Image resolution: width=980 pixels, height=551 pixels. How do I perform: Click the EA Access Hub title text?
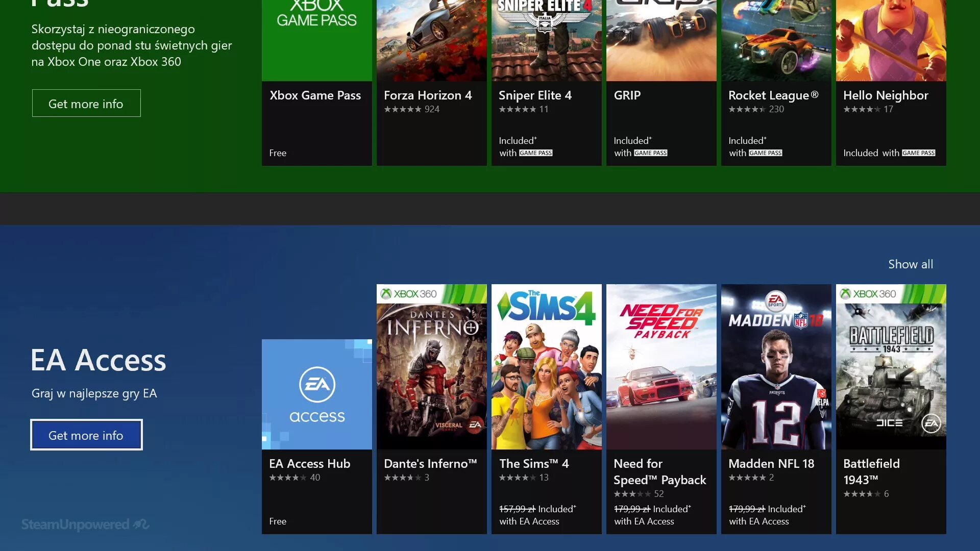point(310,464)
